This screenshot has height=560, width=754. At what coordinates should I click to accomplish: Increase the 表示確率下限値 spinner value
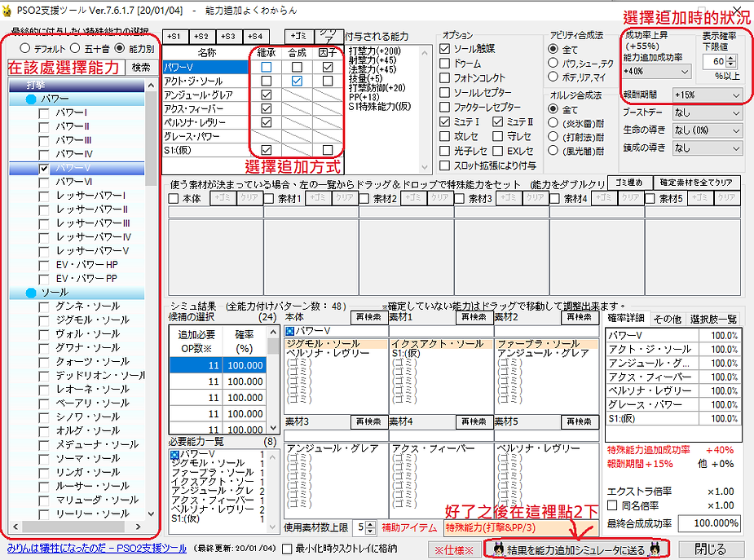(731, 58)
